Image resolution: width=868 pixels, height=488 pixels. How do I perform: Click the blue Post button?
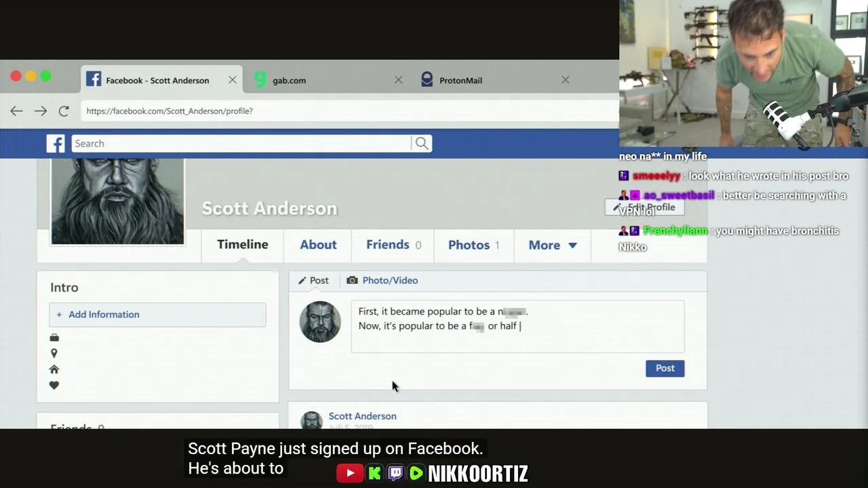coord(665,368)
